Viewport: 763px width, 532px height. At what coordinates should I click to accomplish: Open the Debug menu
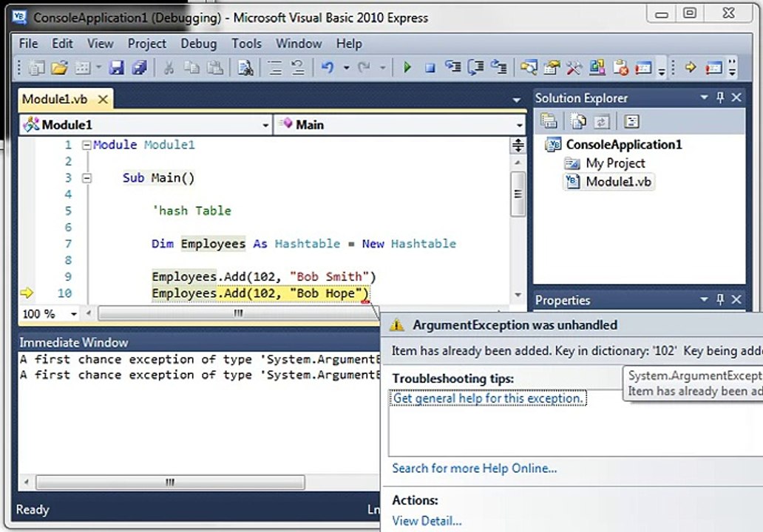click(199, 44)
